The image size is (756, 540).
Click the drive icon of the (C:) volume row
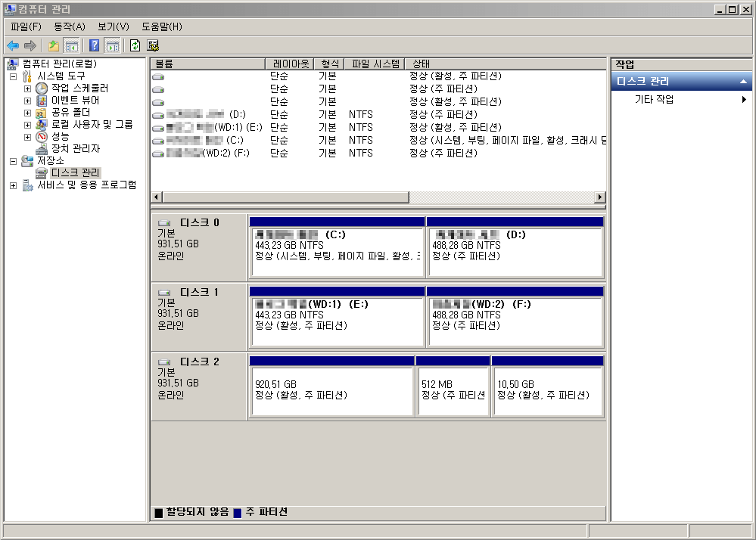pyautogui.click(x=158, y=141)
